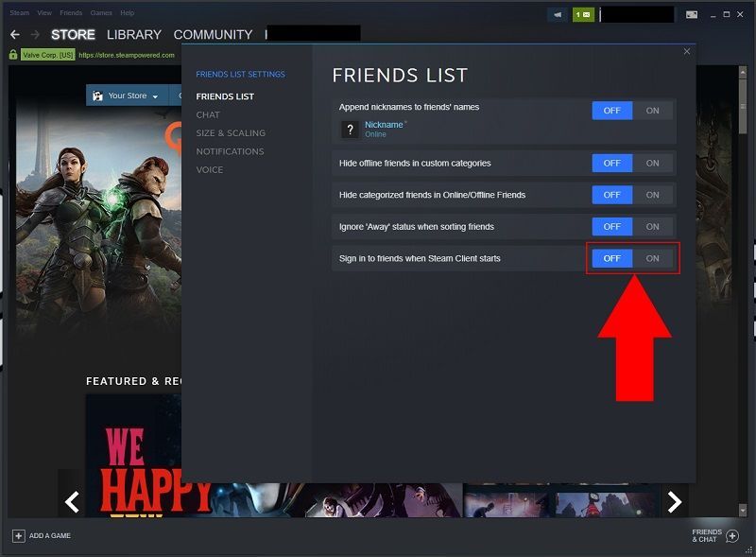Viewport: 756px width, 557px height.
Task: Set Append nicknames to friends' names OFF
Action: (x=611, y=111)
